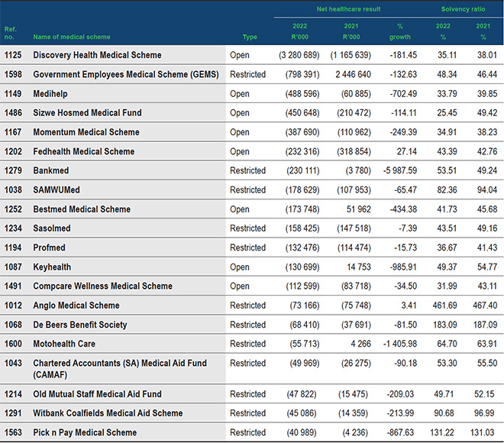Click Bankmed growth value -5 987.59
Image resolution: width=504 pixels, height=443 pixels.
[x=400, y=170]
